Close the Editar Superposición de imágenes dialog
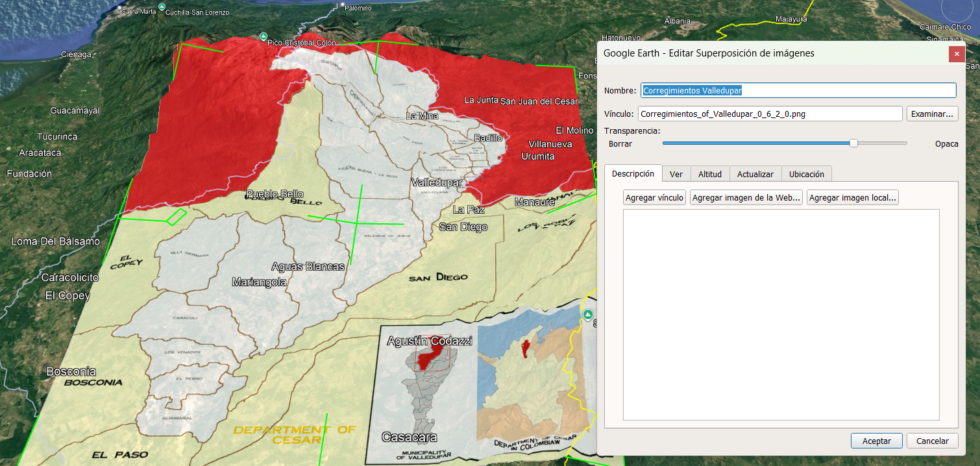 [957, 54]
